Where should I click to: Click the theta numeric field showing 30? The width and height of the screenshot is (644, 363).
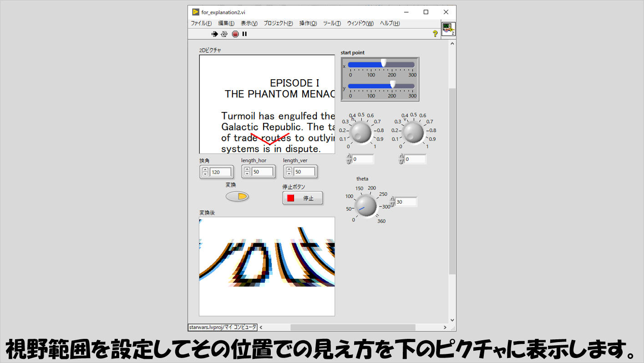[x=406, y=202]
